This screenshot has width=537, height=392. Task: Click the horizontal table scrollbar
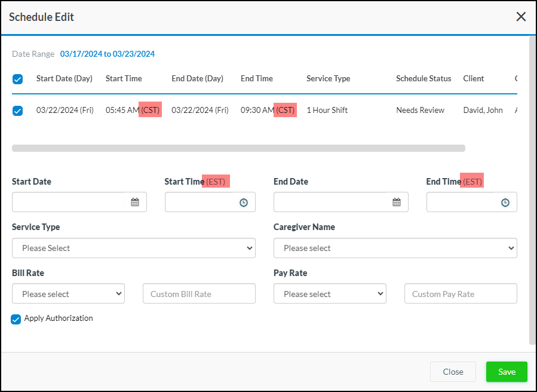238,148
